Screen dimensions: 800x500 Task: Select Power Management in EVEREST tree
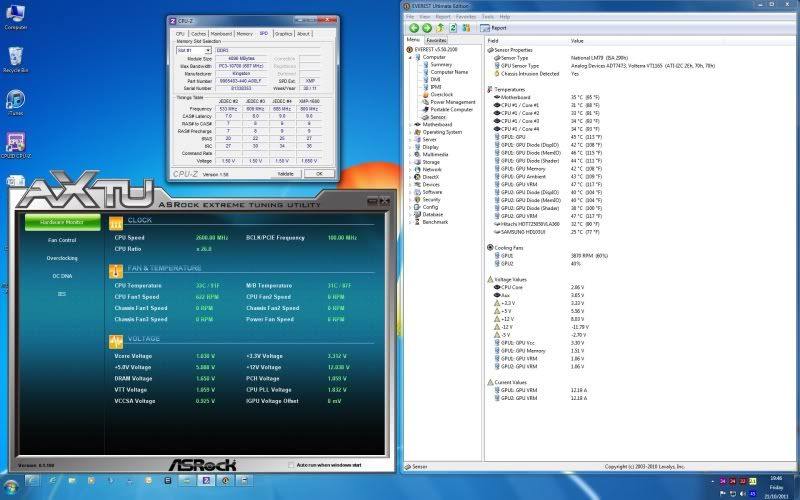453,102
